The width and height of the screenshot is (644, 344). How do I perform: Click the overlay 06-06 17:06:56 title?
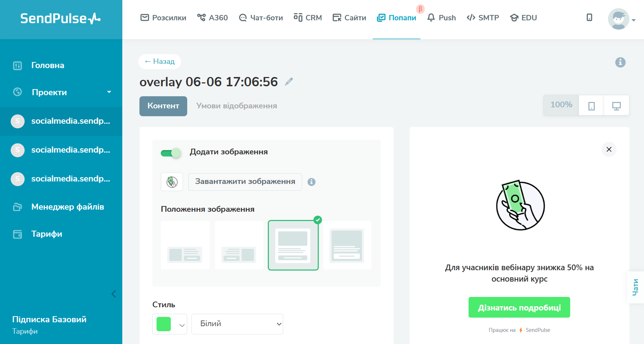209,82
